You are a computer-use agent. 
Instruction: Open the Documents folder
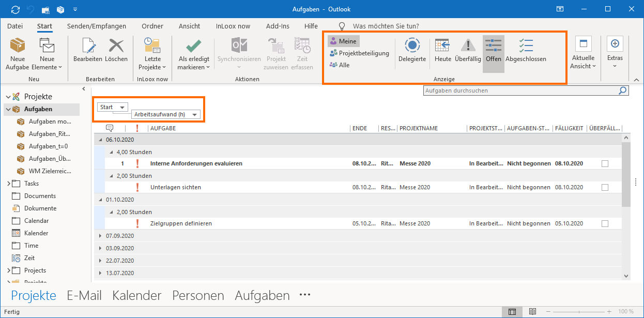pos(40,196)
